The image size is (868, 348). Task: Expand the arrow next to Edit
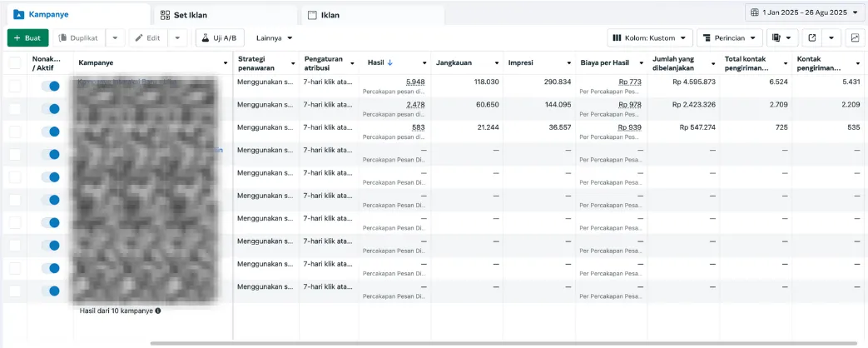pos(177,37)
